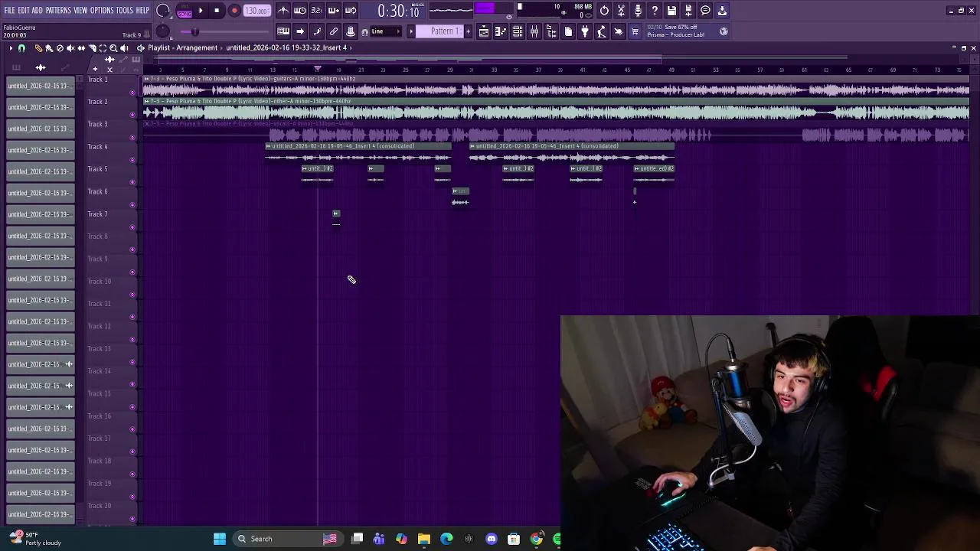The height and width of the screenshot is (551, 980).
Task: Click the undo history icon
Action: pyautogui.click(x=604, y=11)
